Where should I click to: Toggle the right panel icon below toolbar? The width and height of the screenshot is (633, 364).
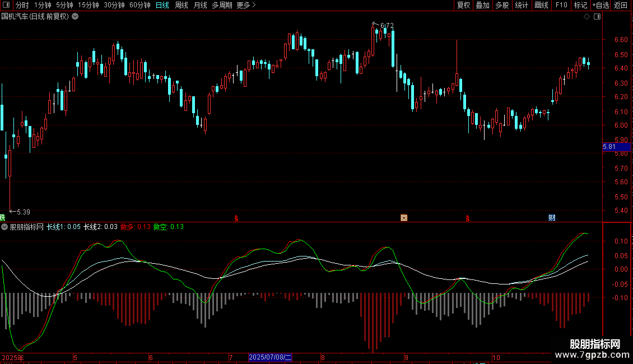pos(597,17)
